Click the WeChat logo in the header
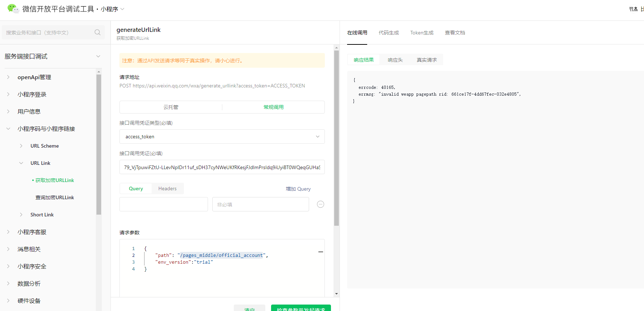Screen dimensions: 644x311 click(13, 9)
